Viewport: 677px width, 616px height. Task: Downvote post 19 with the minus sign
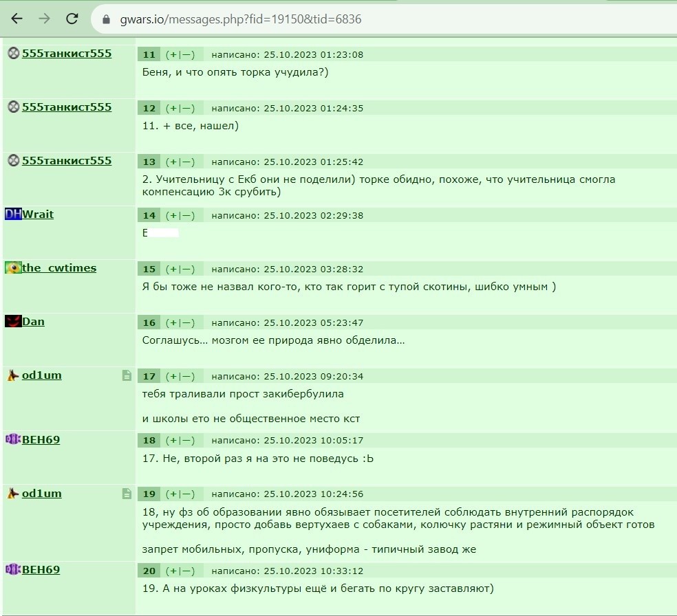tap(187, 494)
